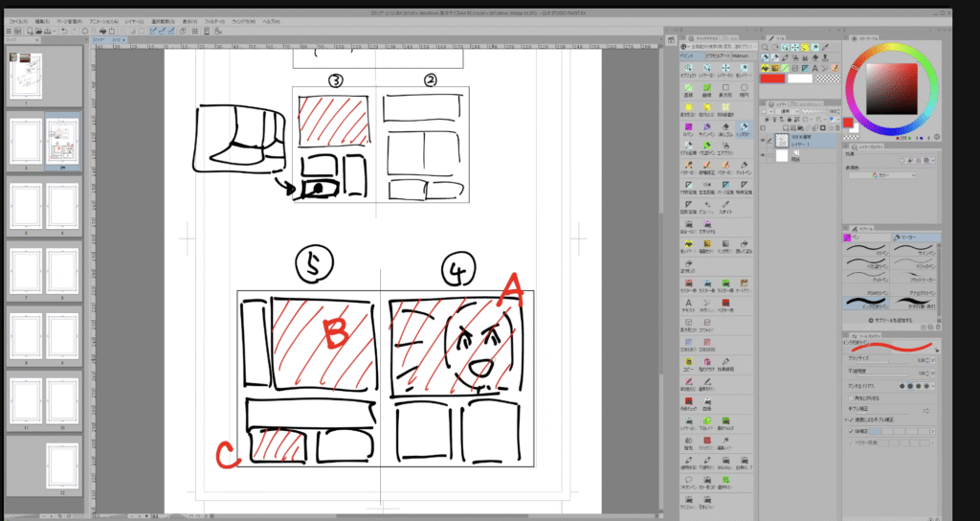Hide layer 1 using its eye icon

(765, 138)
